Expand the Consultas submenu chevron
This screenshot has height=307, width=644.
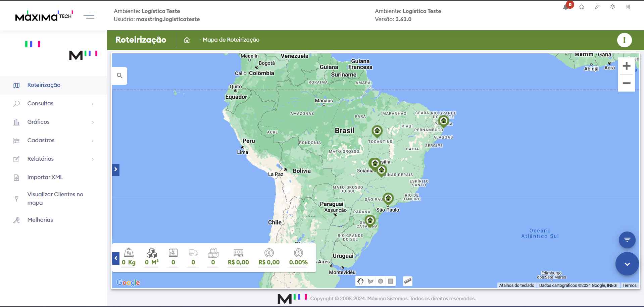click(x=93, y=104)
